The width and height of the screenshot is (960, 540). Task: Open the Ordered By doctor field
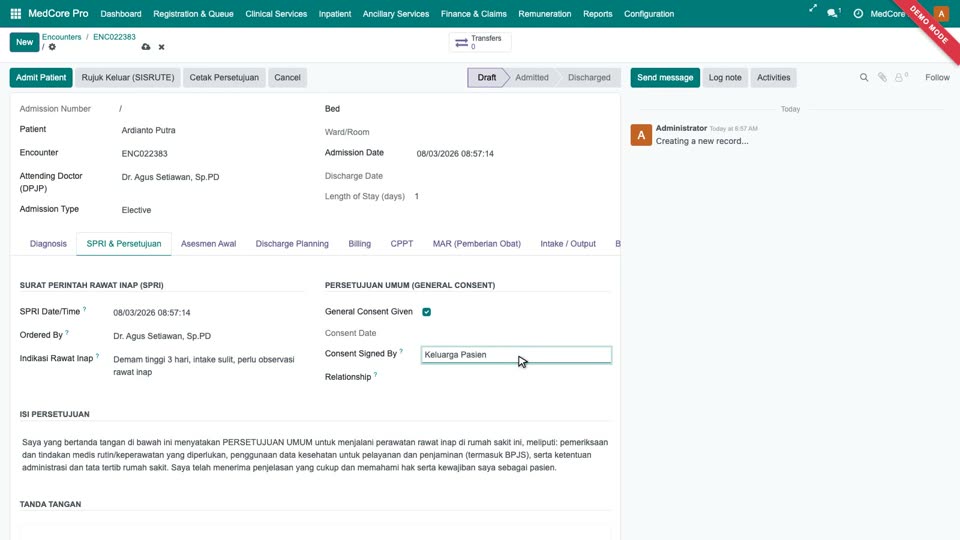(x=207, y=336)
